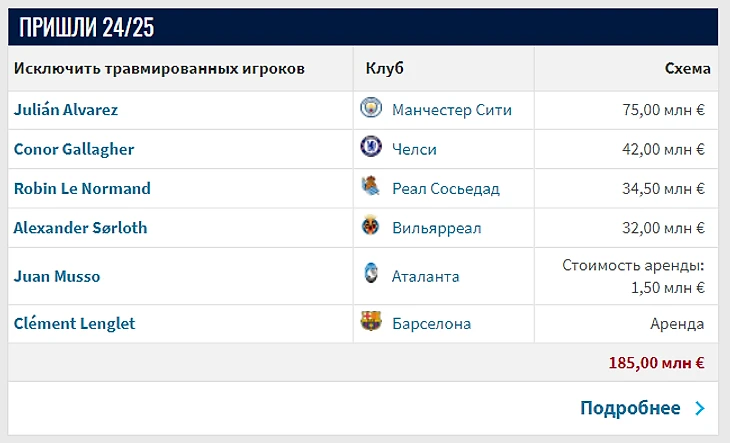This screenshot has height=443, width=730.
Task: Open Clément Lenglet player page
Action: click(74, 323)
